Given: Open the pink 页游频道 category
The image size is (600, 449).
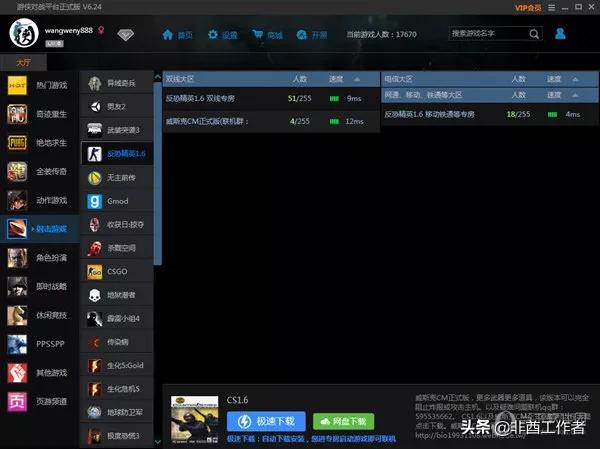Looking at the screenshot, I should click(x=38, y=401).
